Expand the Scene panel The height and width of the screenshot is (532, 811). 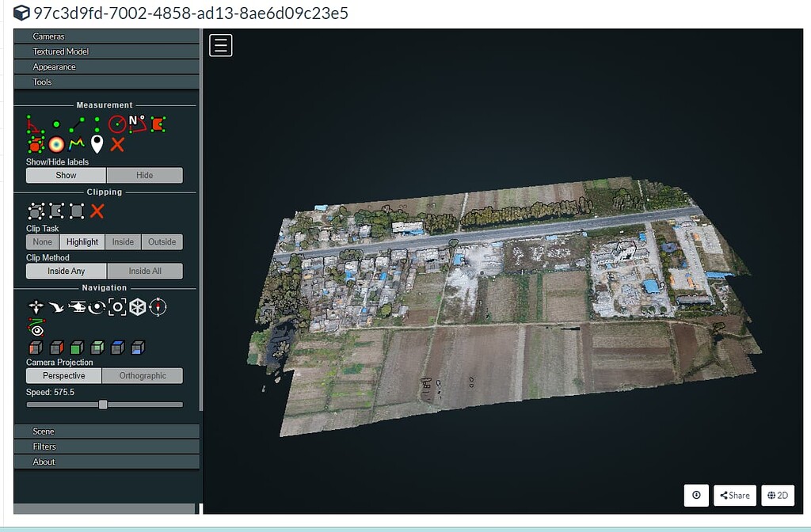coord(107,431)
